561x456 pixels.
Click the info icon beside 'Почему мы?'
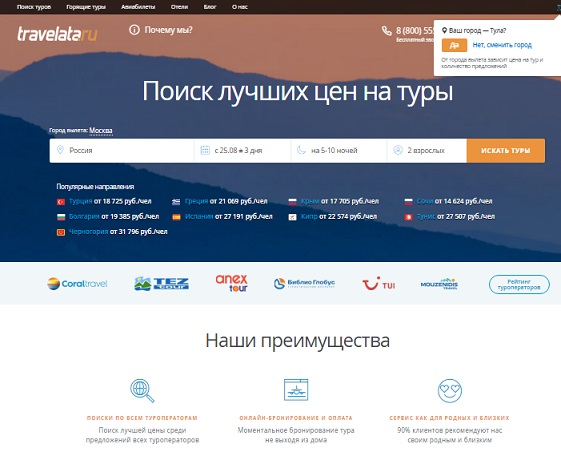tap(134, 30)
